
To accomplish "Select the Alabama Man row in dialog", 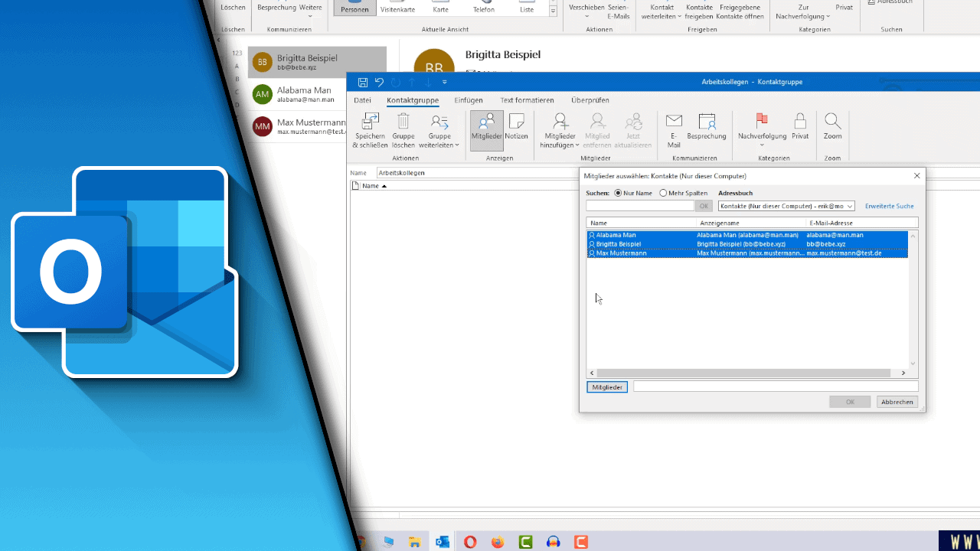I will pos(747,235).
